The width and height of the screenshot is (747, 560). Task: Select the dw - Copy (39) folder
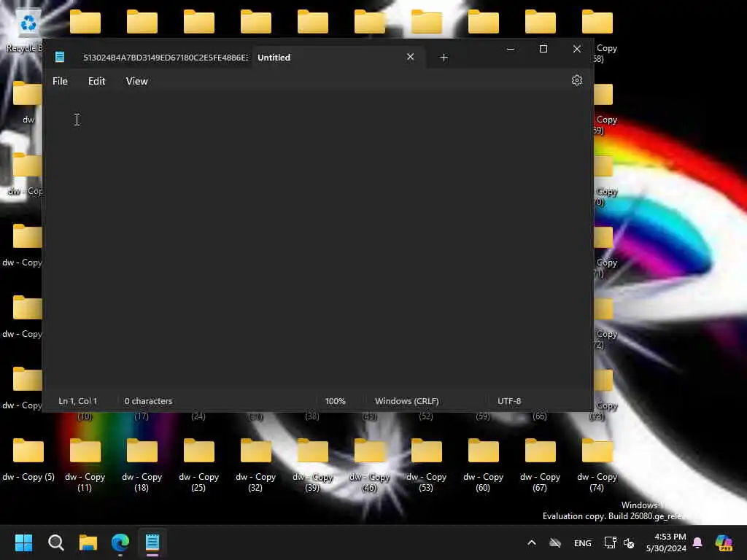point(312,465)
